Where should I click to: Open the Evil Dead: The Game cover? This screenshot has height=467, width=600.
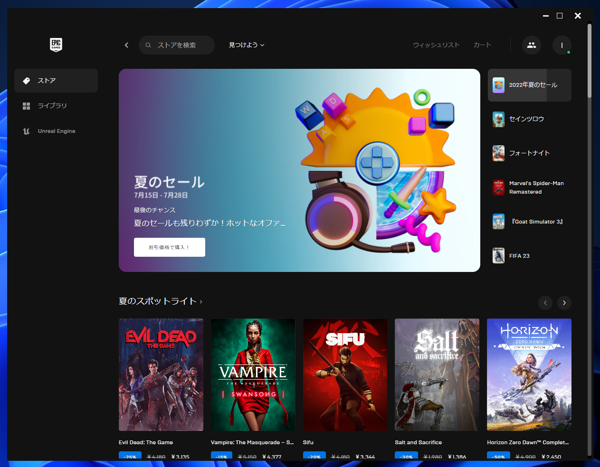pyautogui.click(x=161, y=375)
